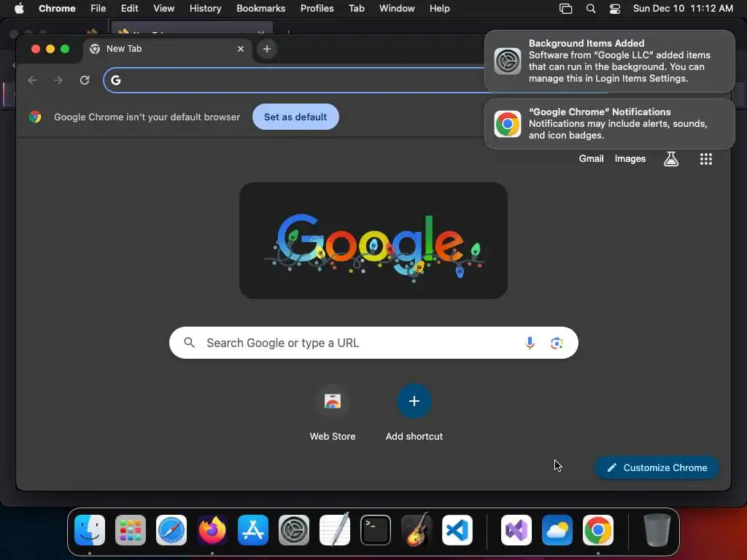
Task: Open the Help menu
Action: [x=439, y=8]
